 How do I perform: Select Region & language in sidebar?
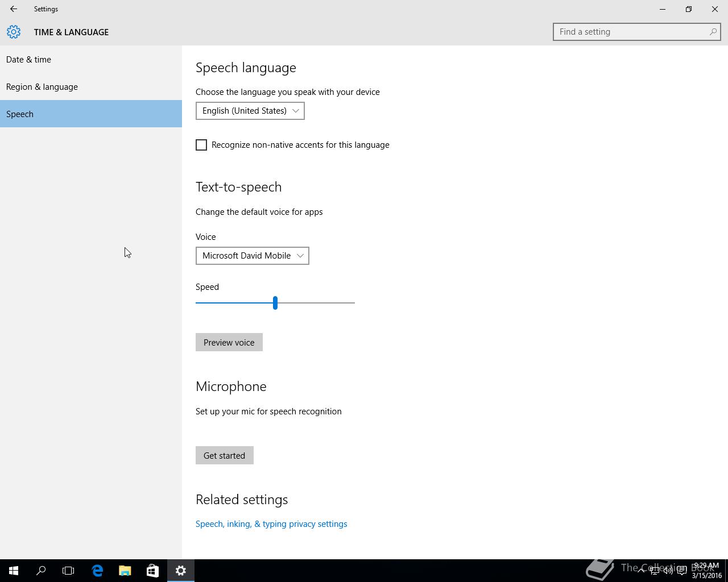91,86
